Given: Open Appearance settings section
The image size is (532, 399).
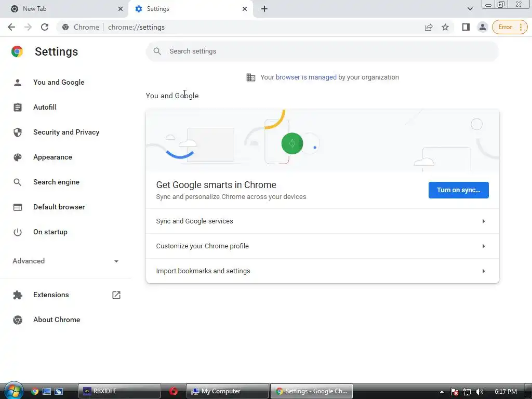Looking at the screenshot, I should 52,157.
